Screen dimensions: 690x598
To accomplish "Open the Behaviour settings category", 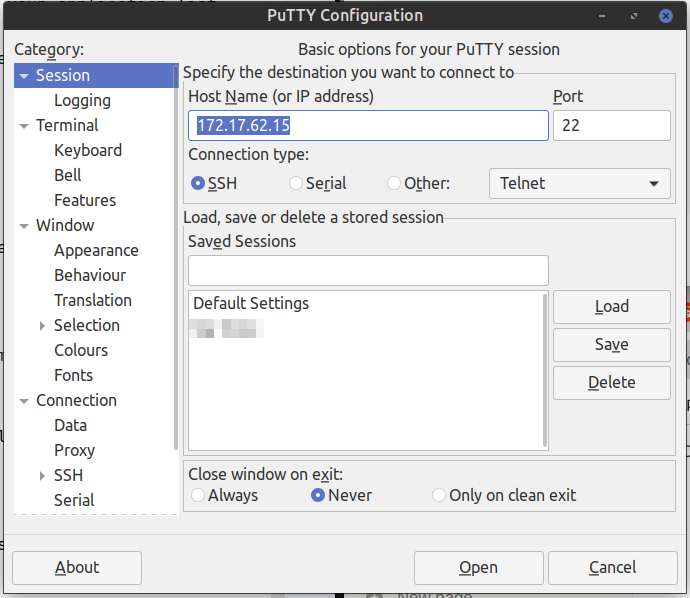I will tap(90, 275).
